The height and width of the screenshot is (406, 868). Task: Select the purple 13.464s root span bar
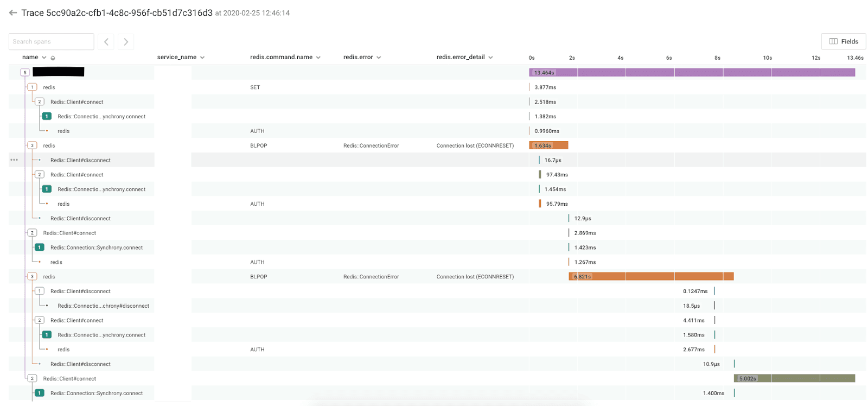pos(692,72)
